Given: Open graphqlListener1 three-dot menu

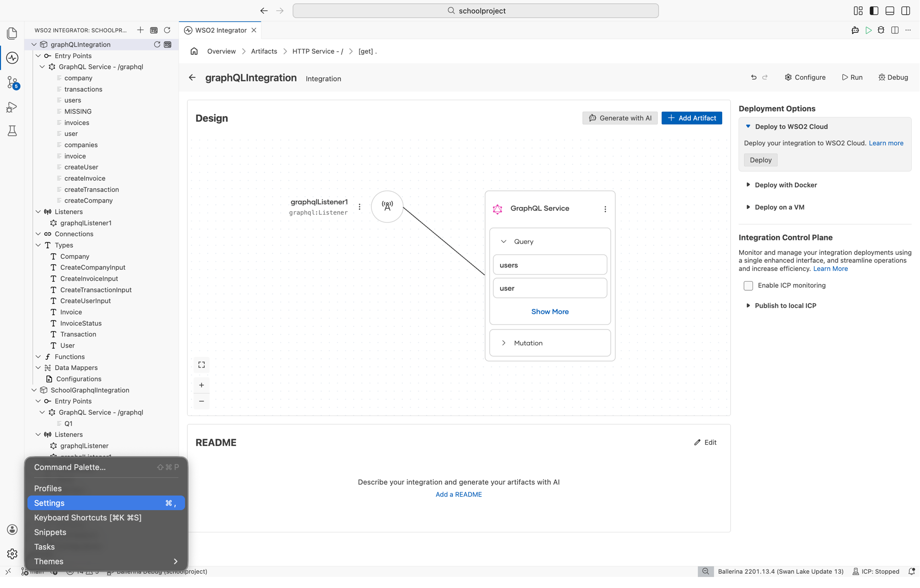Looking at the screenshot, I should click(x=360, y=207).
